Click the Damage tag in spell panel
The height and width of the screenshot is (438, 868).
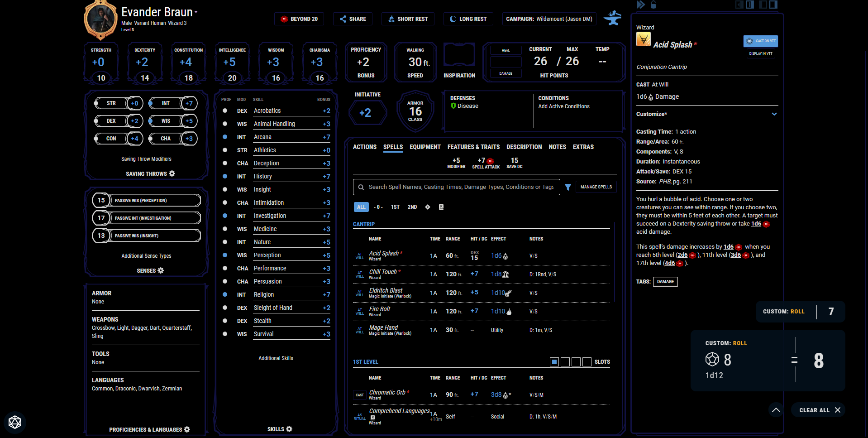click(x=665, y=282)
